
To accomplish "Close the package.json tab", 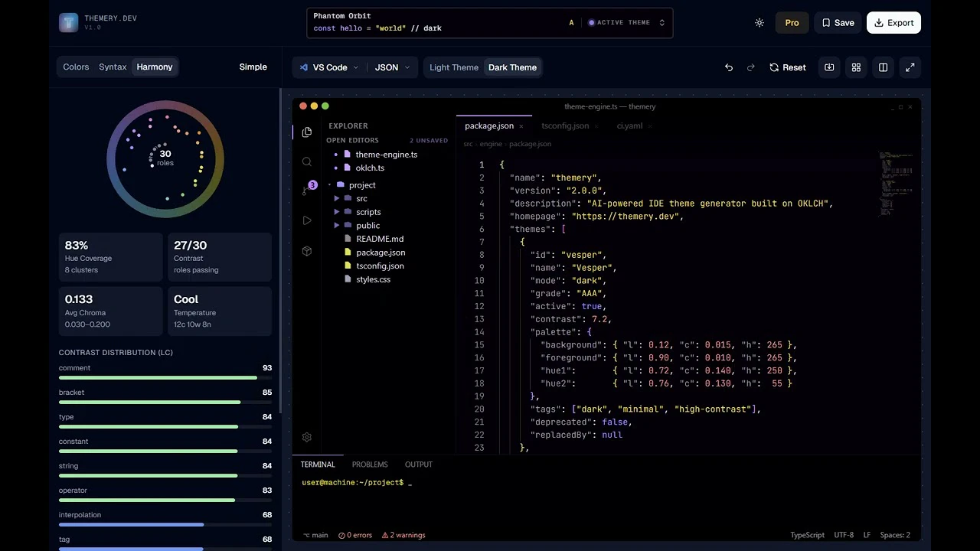I will tap(521, 126).
